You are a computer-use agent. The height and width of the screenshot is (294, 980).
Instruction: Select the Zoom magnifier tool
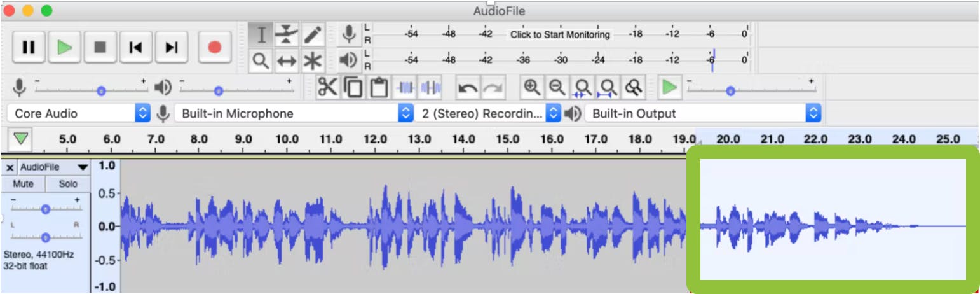261,61
